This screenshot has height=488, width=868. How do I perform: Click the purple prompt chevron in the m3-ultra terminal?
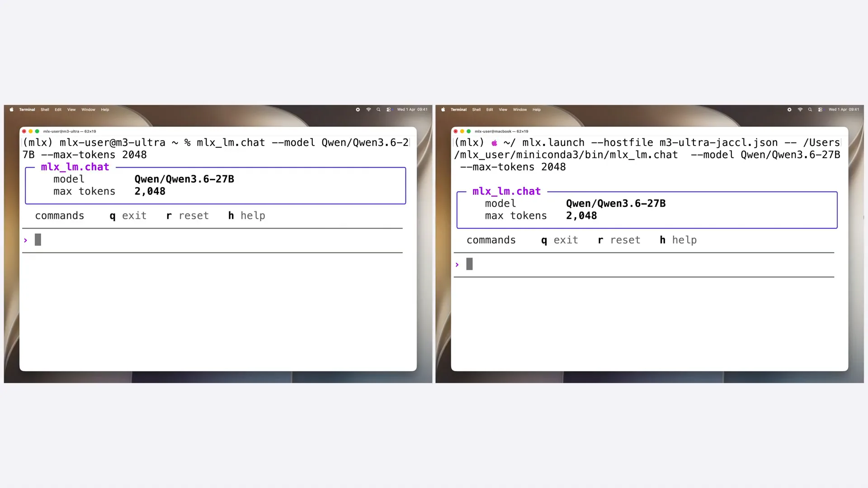tap(26, 240)
